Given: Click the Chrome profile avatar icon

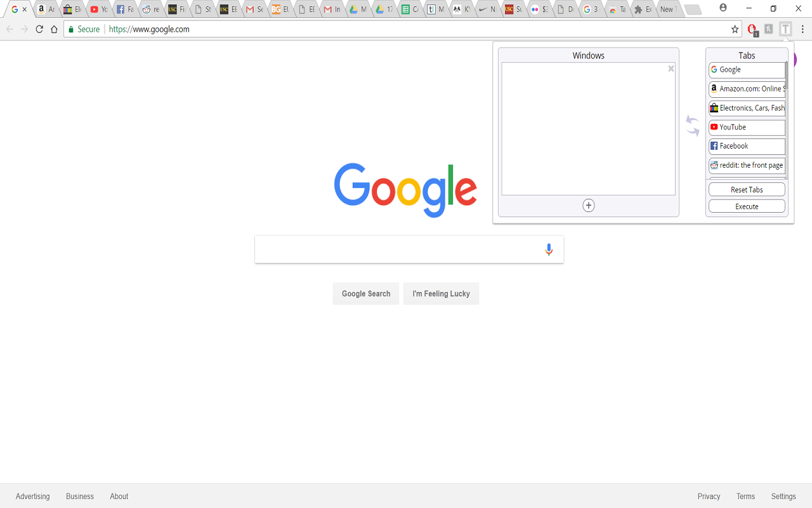Looking at the screenshot, I should (x=723, y=8).
